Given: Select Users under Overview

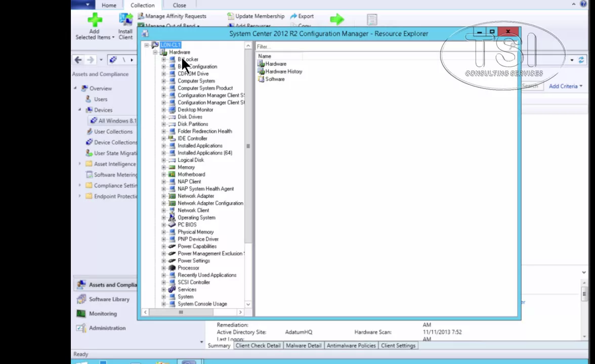Looking at the screenshot, I should tap(101, 99).
